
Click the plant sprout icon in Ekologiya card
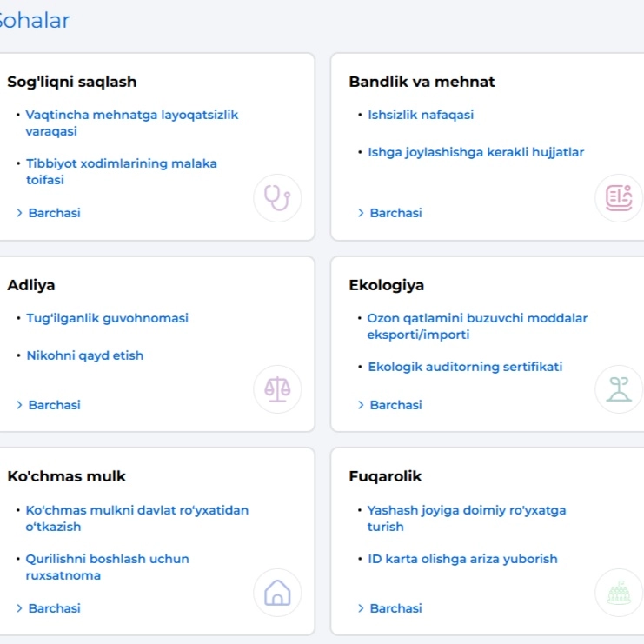tap(619, 389)
